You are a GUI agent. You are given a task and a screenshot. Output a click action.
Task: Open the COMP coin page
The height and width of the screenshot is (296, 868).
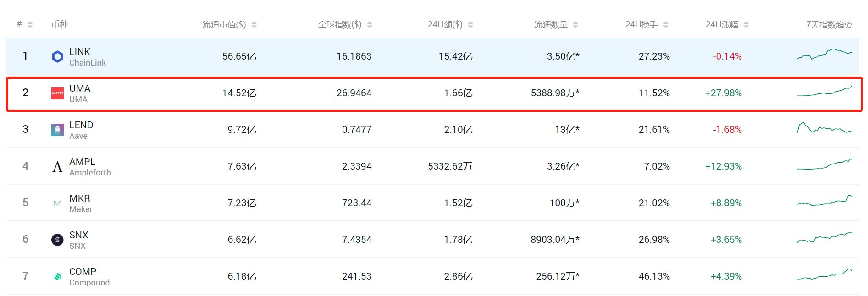point(83,272)
